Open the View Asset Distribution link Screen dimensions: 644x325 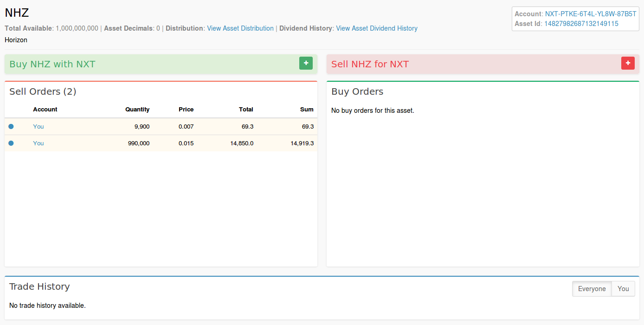click(x=240, y=28)
